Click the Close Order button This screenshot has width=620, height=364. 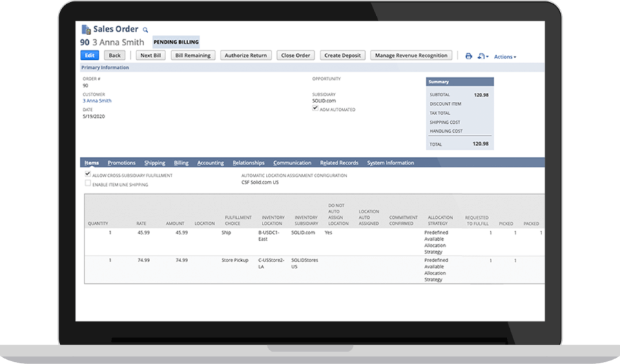point(296,55)
